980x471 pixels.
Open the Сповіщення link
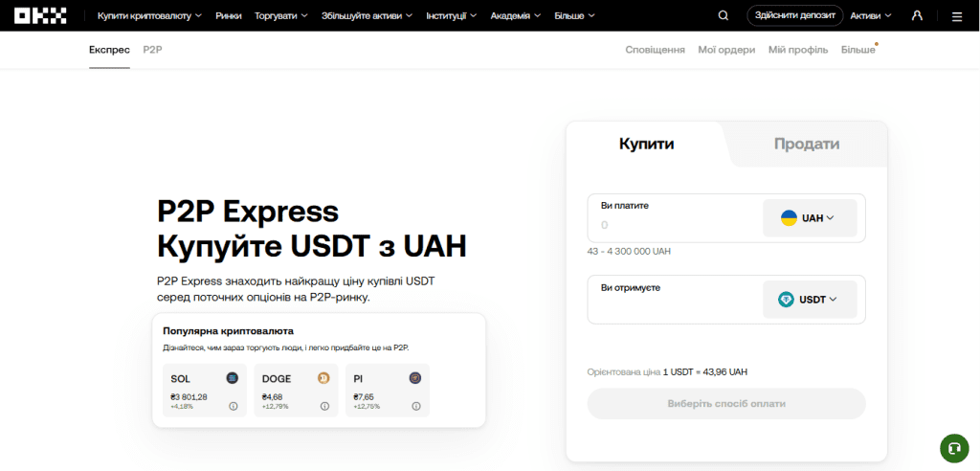(x=655, y=50)
